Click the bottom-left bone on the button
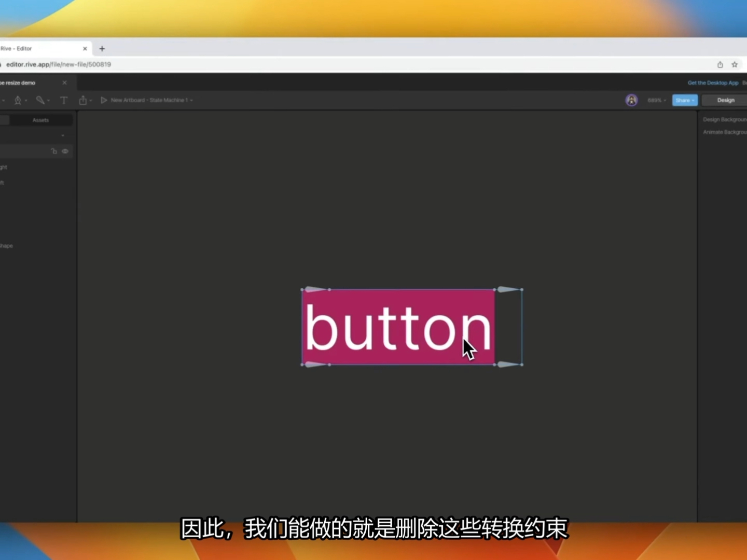 (315, 365)
